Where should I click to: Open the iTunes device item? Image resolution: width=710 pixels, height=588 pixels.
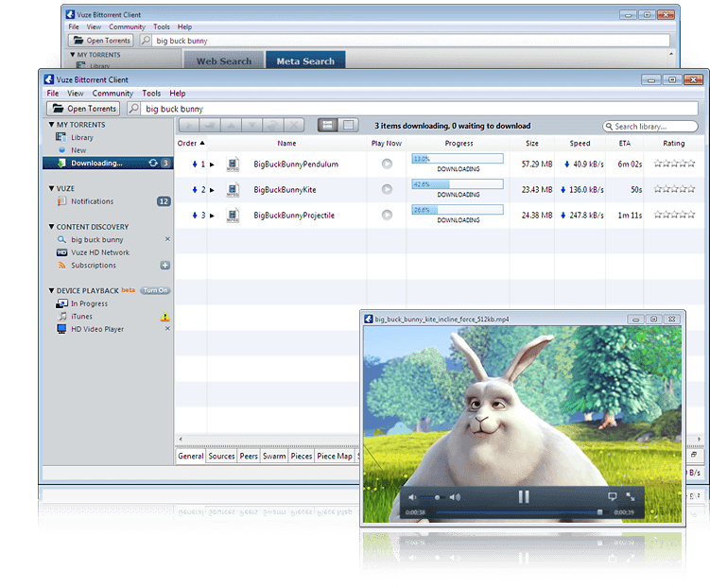click(x=81, y=317)
